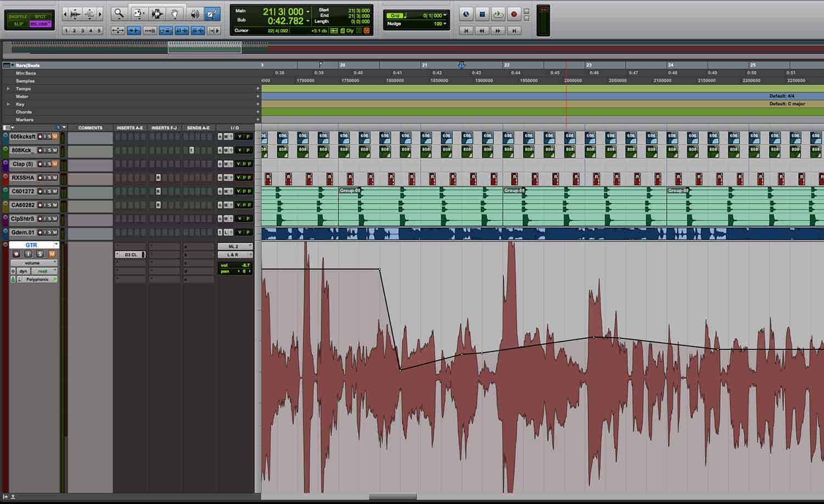Toggle input monitoring on CA60282 track

click(44, 205)
